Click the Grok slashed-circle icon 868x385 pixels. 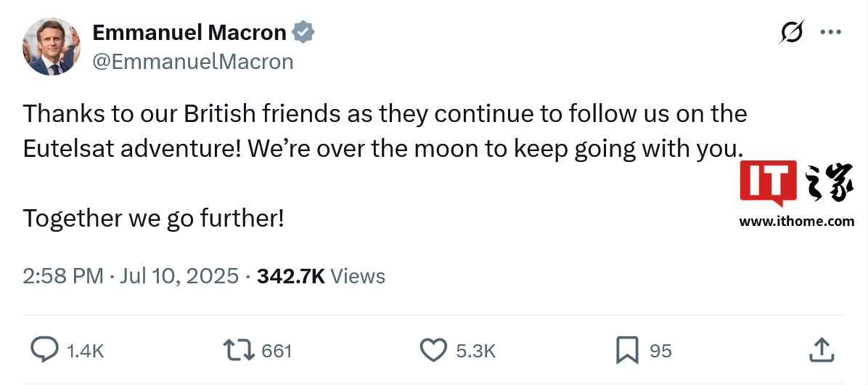point(792,33)
